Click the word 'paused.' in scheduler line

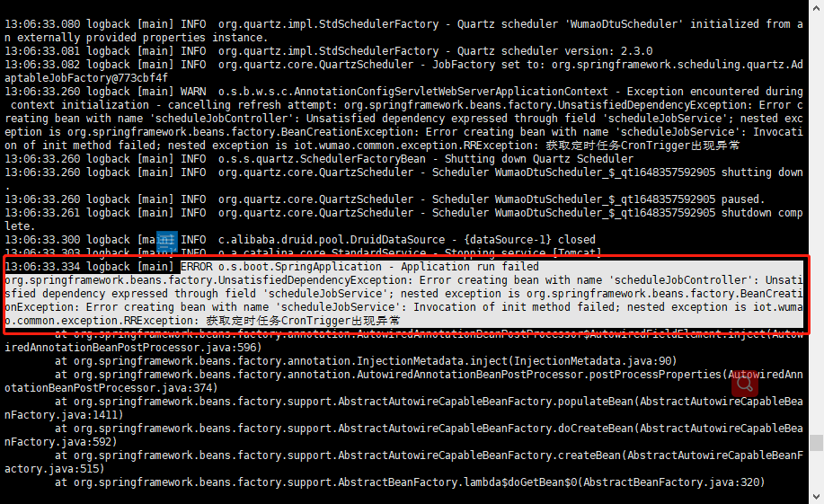[x=744, y=199]
